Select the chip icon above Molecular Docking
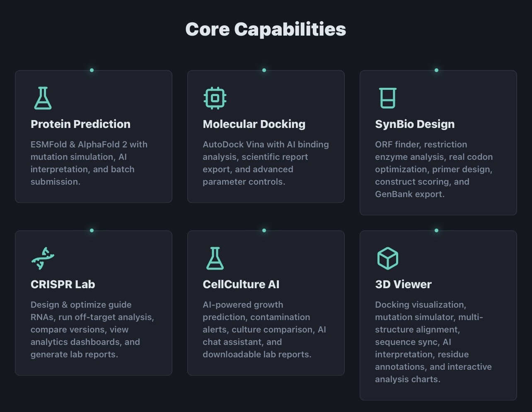 [x=215, y=98]
